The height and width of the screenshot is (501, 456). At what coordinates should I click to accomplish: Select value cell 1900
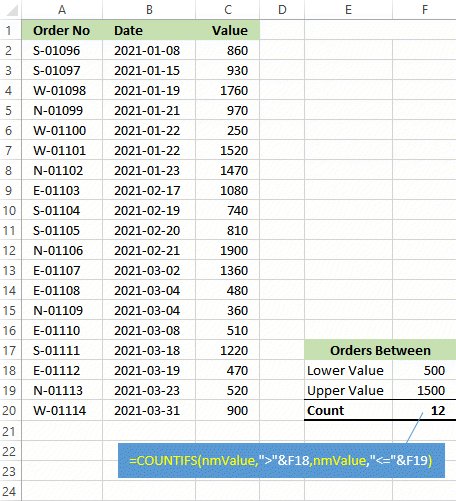228,250
